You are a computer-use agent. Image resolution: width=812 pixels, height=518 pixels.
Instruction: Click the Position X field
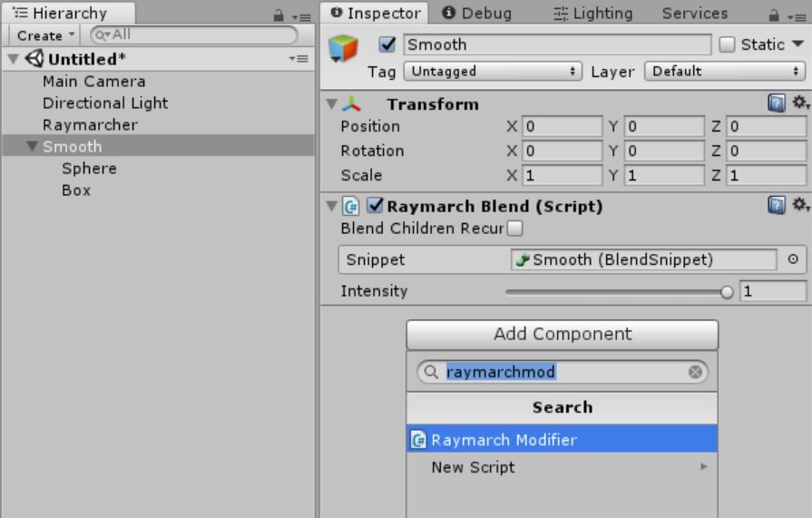click(x=562, y=126)
